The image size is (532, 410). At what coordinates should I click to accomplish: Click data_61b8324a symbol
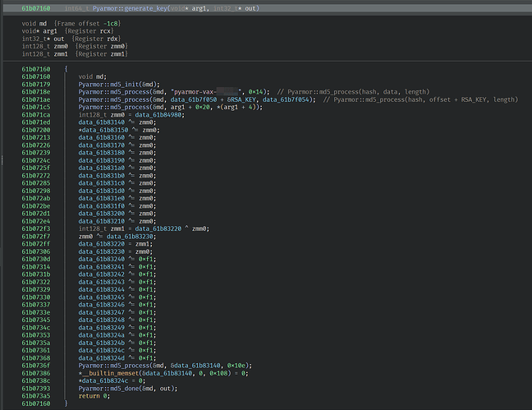[x=102, y=335]
